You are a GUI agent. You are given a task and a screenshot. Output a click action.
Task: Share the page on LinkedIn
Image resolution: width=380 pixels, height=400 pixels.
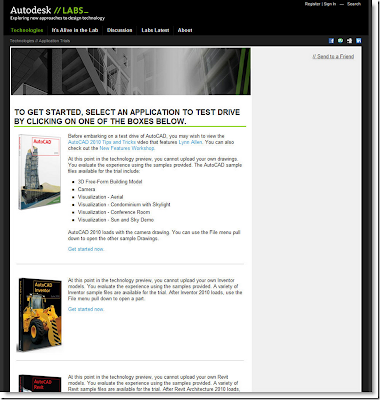tap(359, 41)
